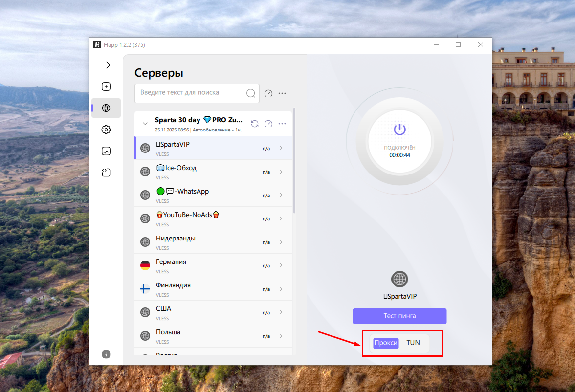This screenshot has height=392, width=575.
Task: Close the Happ window
Action: click(x=480, y=44)
